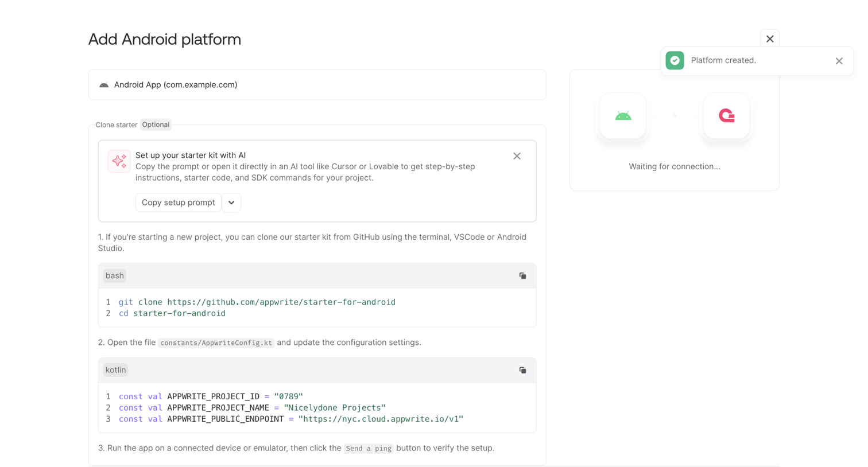Screen dimensions: 868x467
Task: Click the Add Android platform title
Action: point(165,40)
